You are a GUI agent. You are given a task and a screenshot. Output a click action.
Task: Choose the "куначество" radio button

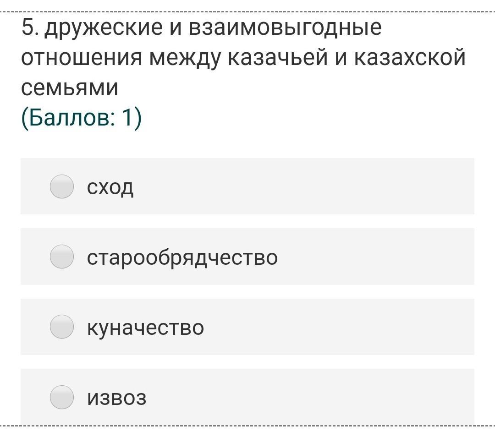coord(62,327)
